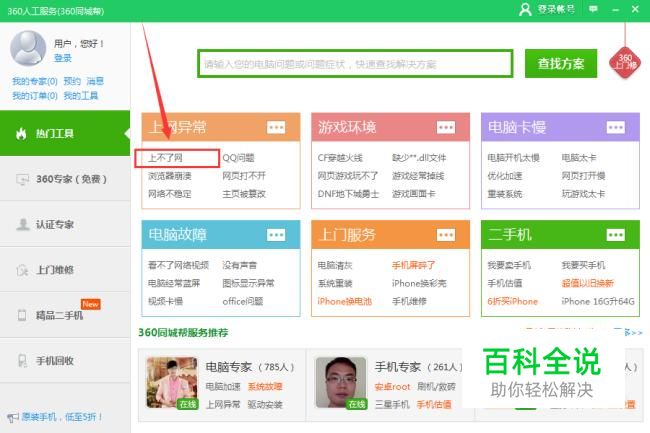Viewport: 650px width, 433px height.
Task: Expand more options on 上门服务 card
Action: click(x=446, y=235)
